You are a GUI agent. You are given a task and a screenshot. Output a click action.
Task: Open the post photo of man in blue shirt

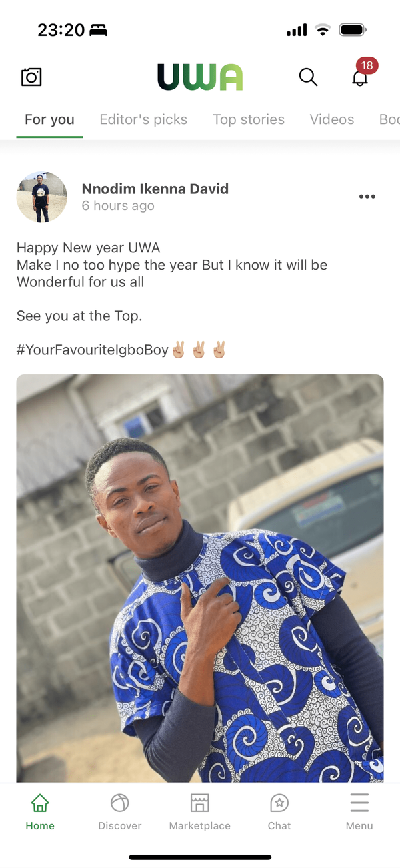pyautogui.click(x=200, y=578)
